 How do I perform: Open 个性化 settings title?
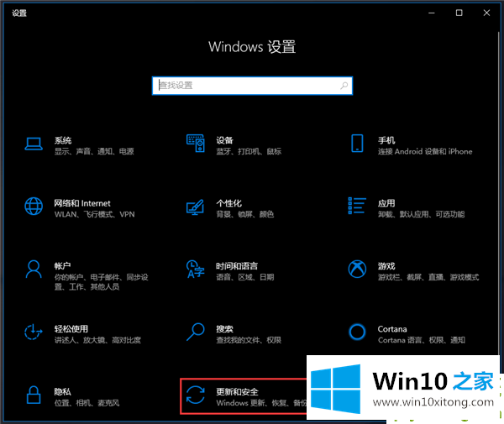[x=228, y=203]
